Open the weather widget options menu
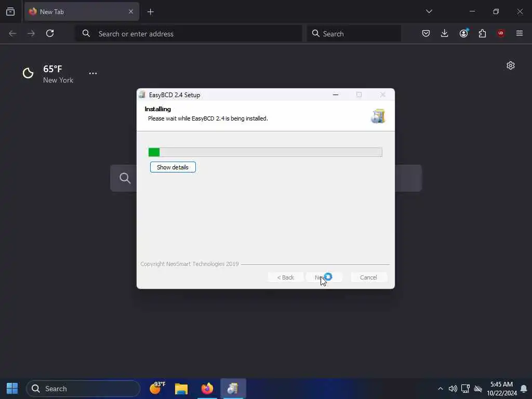Image resolution: width=532 pixels, height=399 pixels. pyautogui.click(x=93, y=73)
